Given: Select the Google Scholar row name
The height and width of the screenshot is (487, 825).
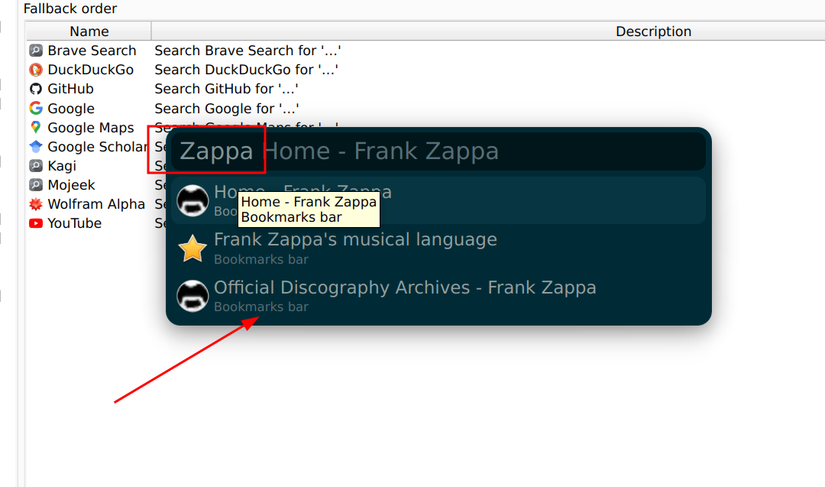Looking at the screenshot, I should 98,147.
